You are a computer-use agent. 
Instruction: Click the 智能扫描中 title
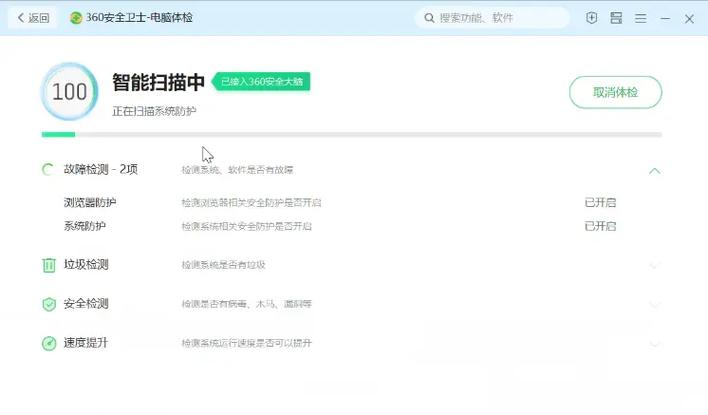coord(158,82)
